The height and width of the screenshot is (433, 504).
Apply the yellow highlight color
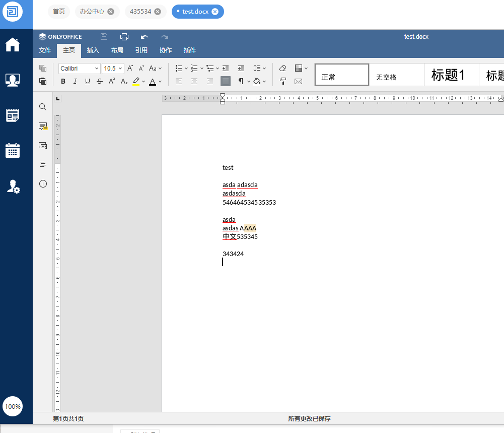coord(136,81)
